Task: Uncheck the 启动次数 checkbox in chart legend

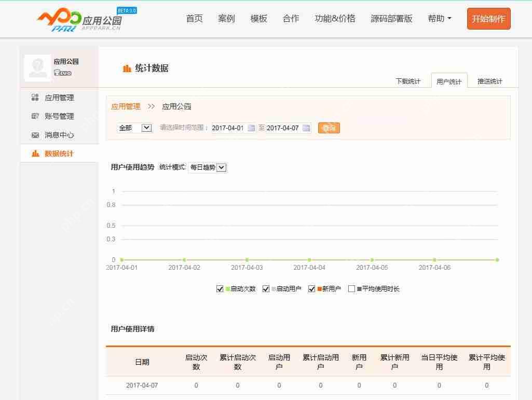Action: click(x=220, y=289)
